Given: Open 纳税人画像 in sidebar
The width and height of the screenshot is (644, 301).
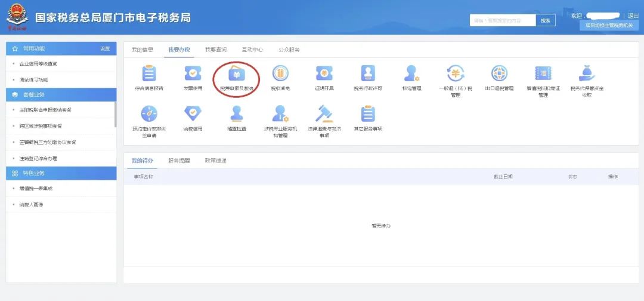Looking at the screenshot, I should [31, 204].
